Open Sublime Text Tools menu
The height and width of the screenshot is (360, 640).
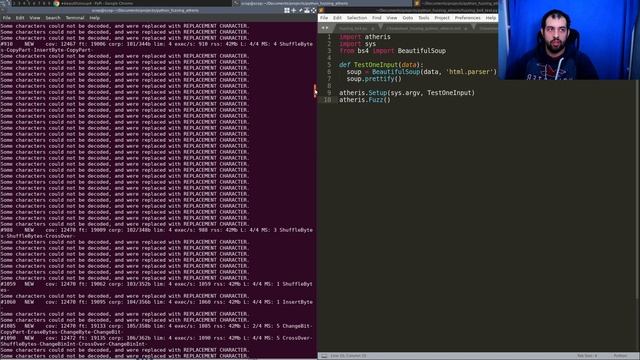click(424, 18)
